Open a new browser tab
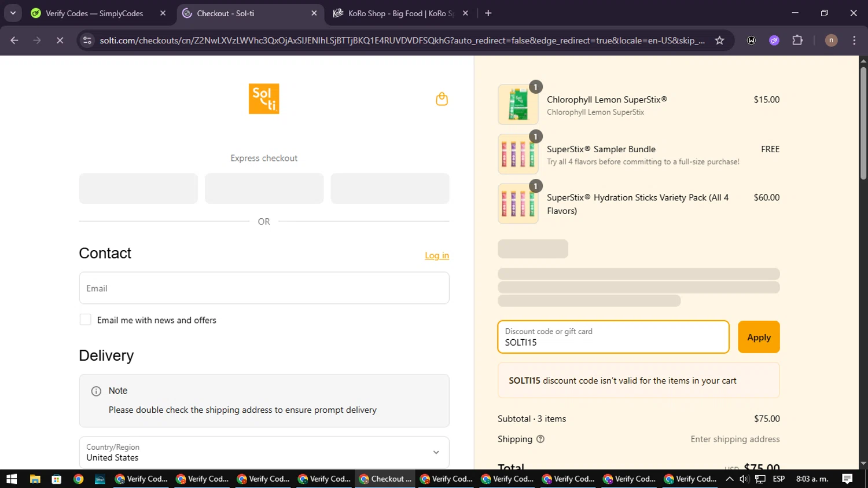 pos(488,13)
